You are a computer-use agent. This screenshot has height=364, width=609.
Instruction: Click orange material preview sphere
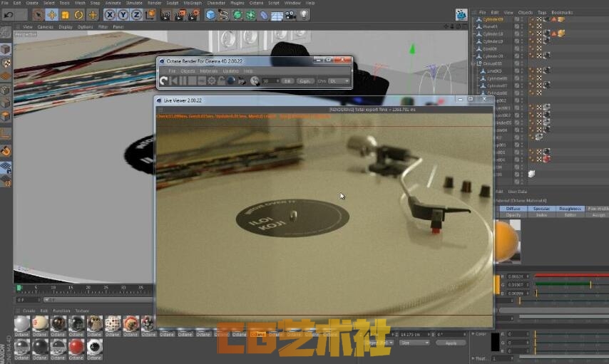point(507,241)
